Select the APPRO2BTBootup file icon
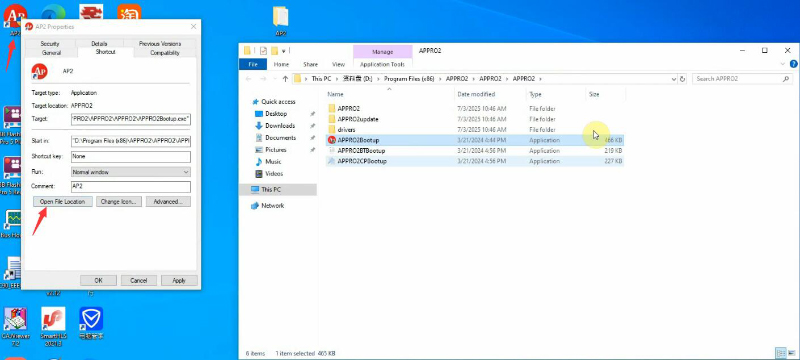 pyautogui.click(x=332, y=150)
